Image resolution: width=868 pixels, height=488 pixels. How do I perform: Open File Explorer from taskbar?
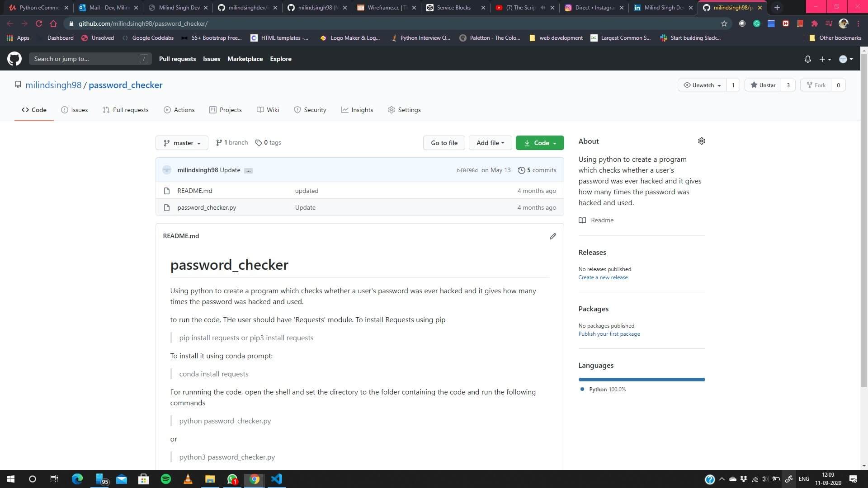pyautogui.click(x=210, y=479)
